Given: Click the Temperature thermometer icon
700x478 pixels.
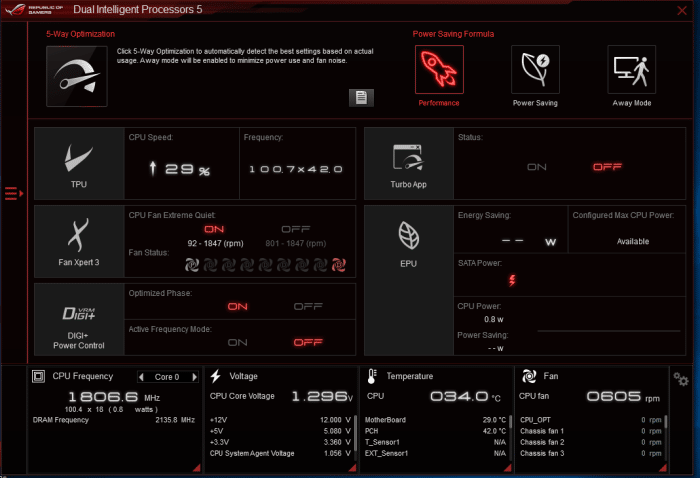Looking at the screenshot, I should pos(372,376).
